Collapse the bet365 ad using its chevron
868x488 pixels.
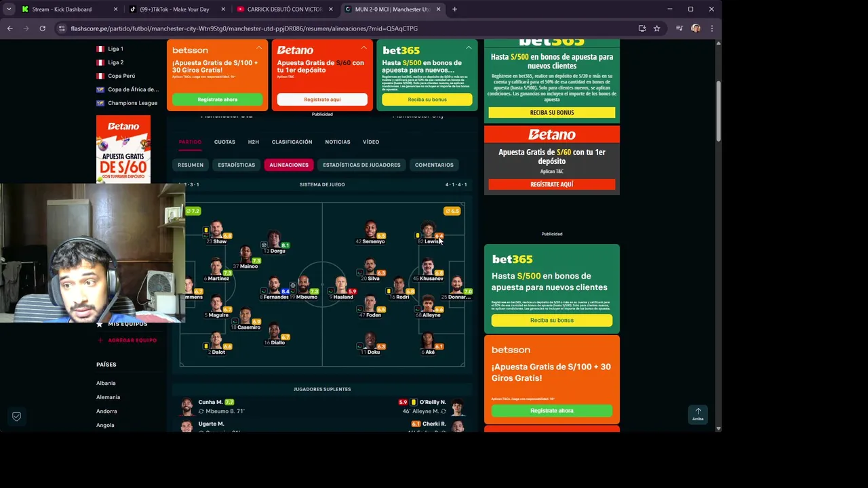(469, 48)
